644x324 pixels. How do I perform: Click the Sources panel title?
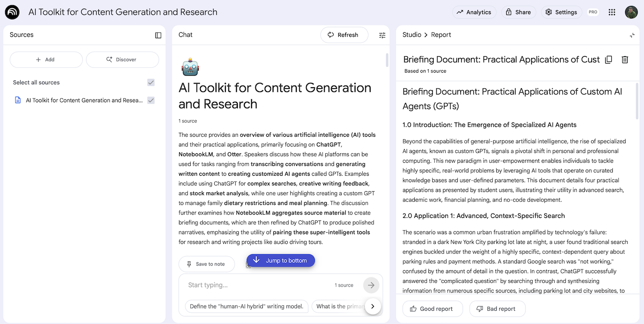click(21, 35)
